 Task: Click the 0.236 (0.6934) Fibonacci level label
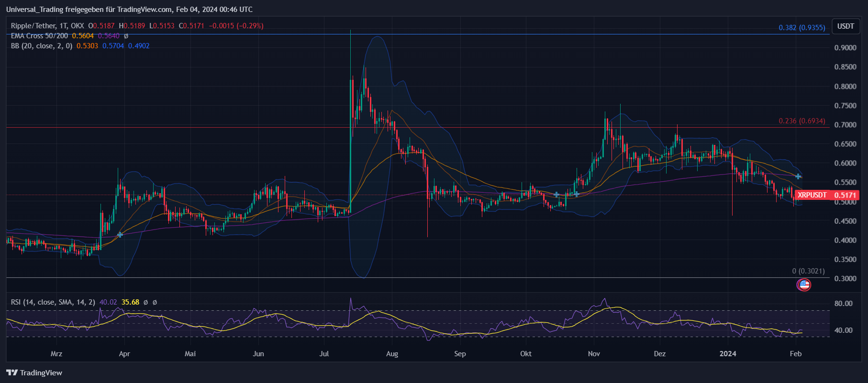[801, 121]
